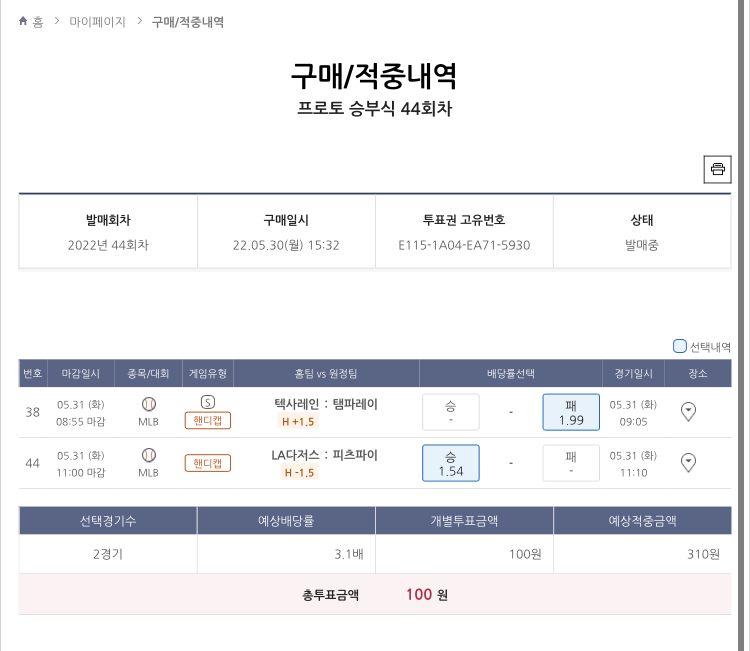This screenshot has width=750, height=651.
Task: Click 핸디캡 tag for 텍사레인 game
Action: (x=208, y=420)
